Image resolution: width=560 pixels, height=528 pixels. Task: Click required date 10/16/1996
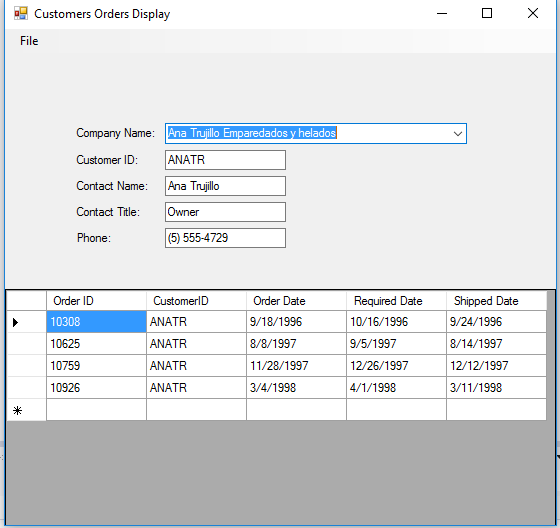tap(396, 322)
